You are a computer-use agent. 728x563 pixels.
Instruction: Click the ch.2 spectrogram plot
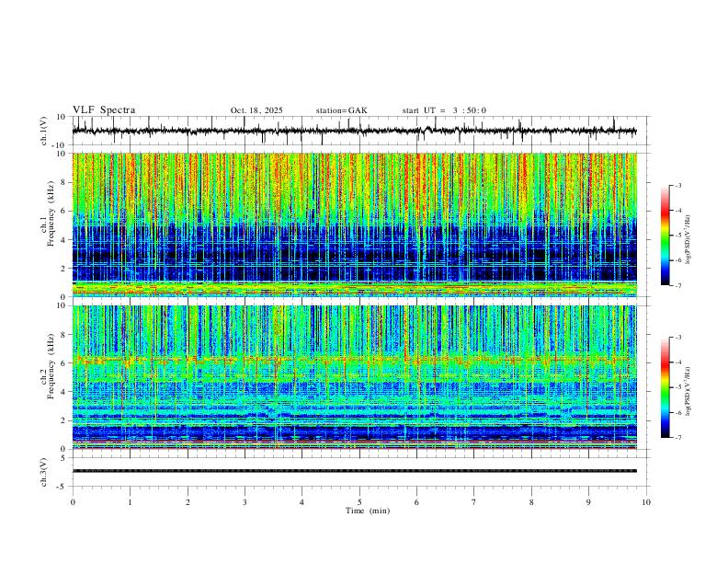click(x=354, y=377)
